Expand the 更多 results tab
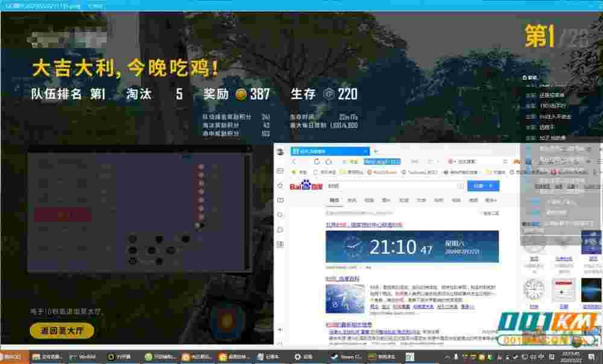The image size is (603, 364). [490, 200]
